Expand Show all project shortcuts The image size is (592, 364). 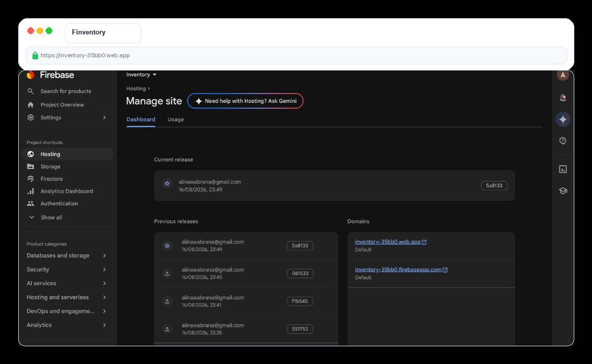[x=46, y=217]
